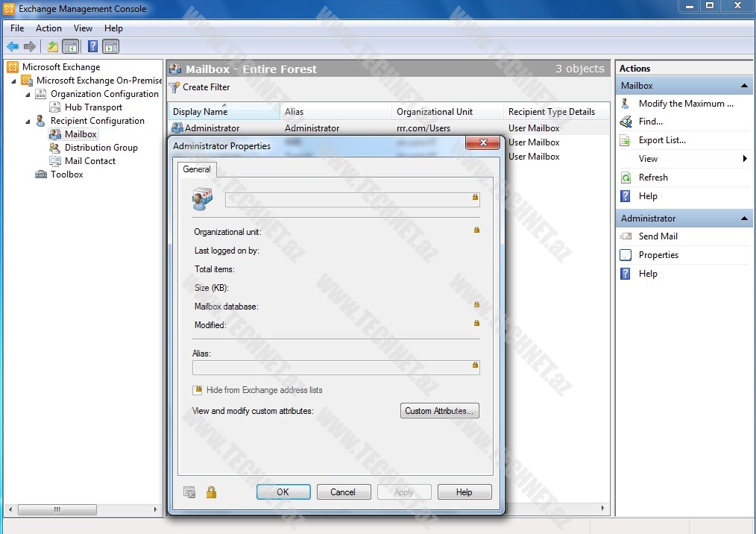Screen dimensions: 756x534
Task: Click the gold lock icon in dialog footer
Action: click(211, 492)
